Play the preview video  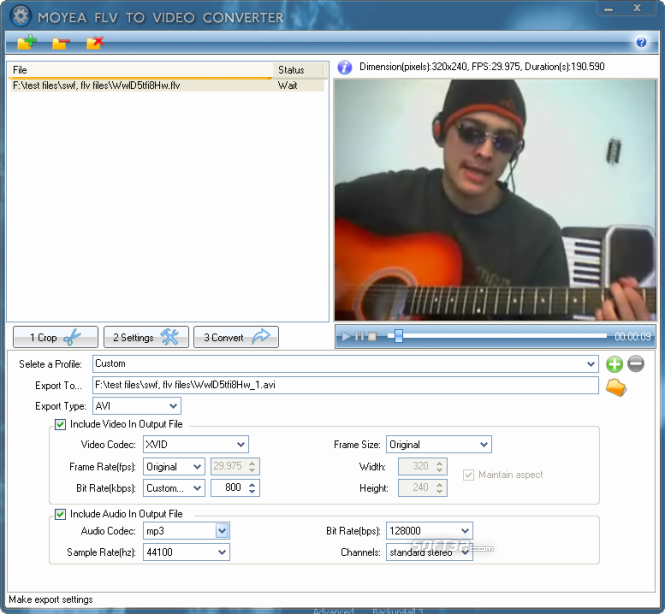tap(346, 337)
